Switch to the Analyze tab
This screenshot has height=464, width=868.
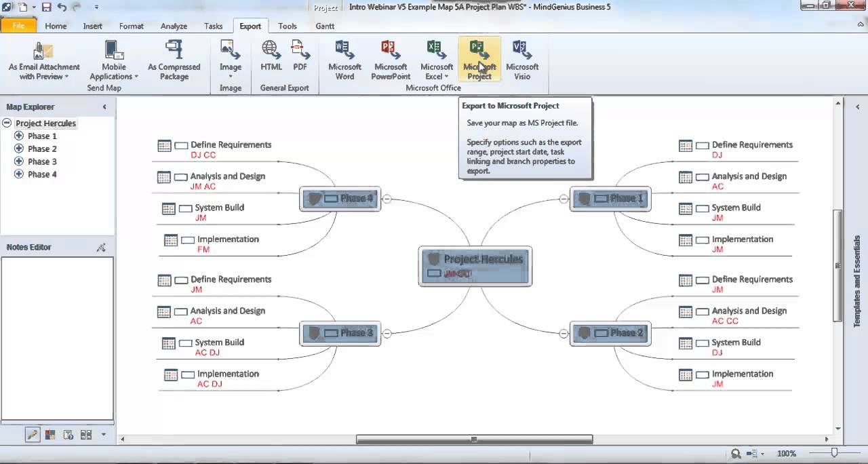coord(174,26)
